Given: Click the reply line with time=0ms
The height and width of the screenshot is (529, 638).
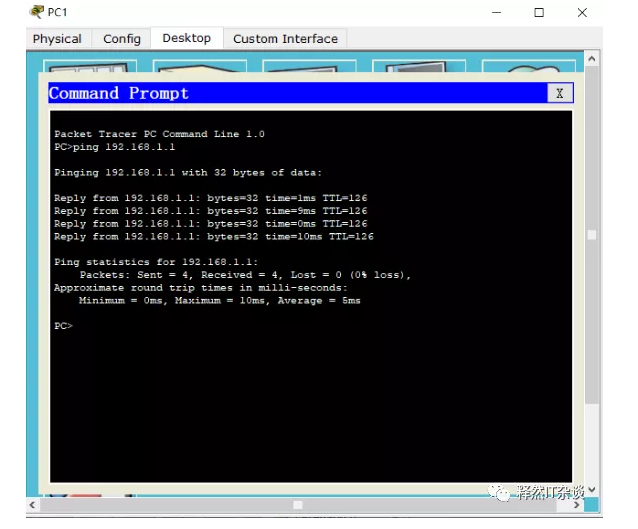Looking at the screenshot, I should (211, 224).
